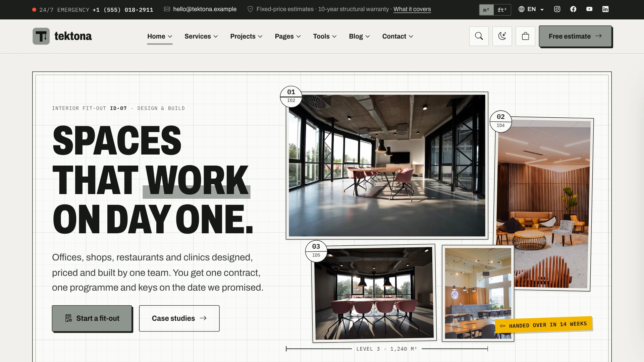Image resolution: width=644 pixels, height=362 pixels.
Task: Switch units to m²
Action: coord(486,10)
